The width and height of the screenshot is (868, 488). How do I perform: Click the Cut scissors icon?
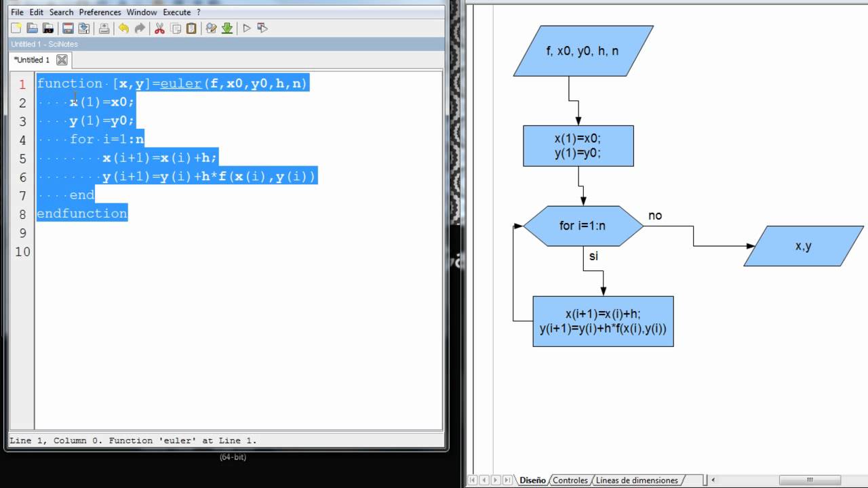(159, 28)
